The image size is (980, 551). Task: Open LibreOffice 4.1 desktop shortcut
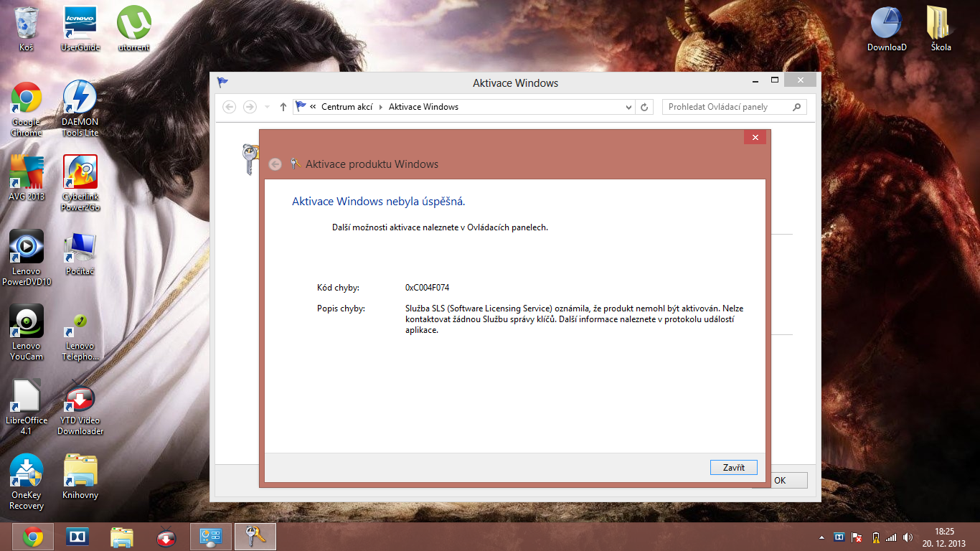pyautogui.click(x=27, y=408)
